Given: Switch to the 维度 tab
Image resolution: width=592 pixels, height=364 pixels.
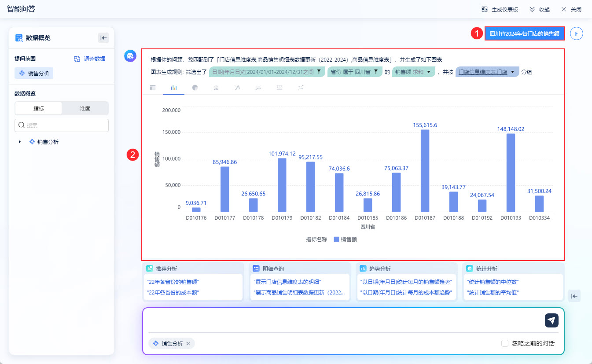Looking at the screenshot, I should pos(85,108).
